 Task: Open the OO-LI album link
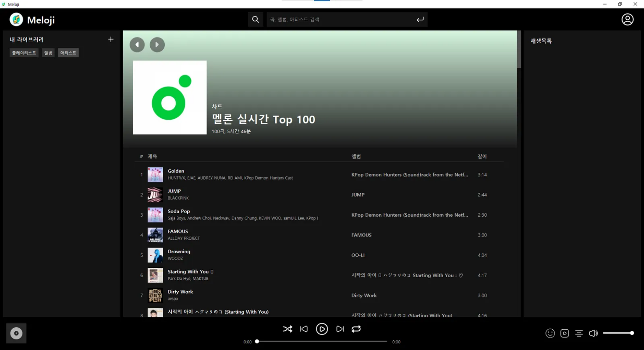tap(358, 255)
